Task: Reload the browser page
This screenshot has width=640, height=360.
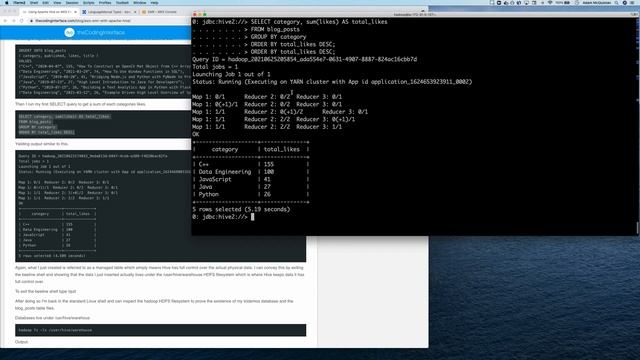Action: pyautogui.click(x=22, y=21)
